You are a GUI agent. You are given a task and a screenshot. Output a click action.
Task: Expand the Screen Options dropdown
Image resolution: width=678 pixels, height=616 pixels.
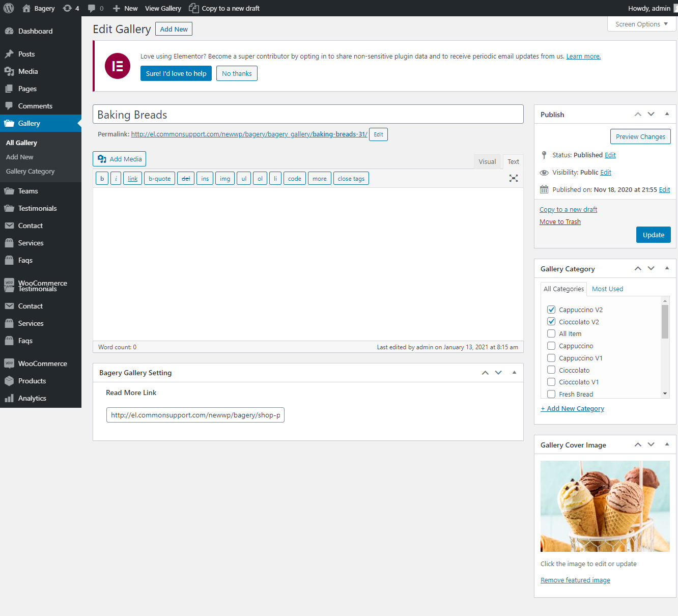click(x=641, y=24)
